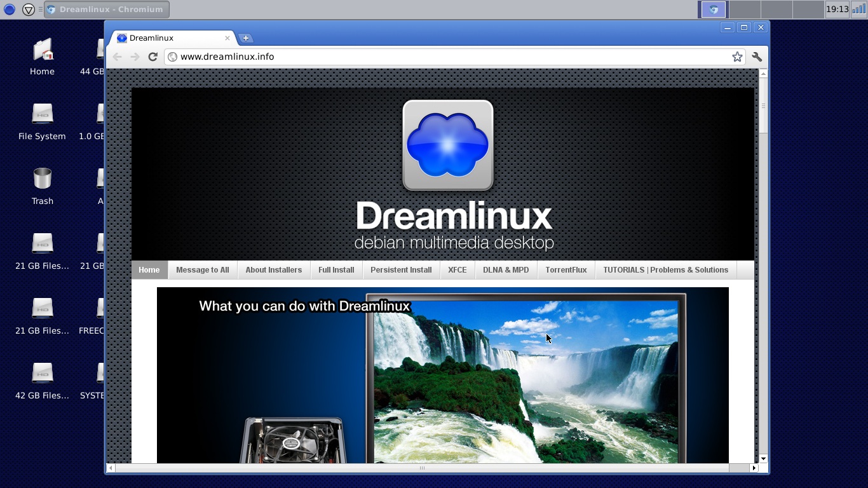Viewport: 868px width, 488px height.
Task: Minimize the Chromium window
Action: click(728, 27)
